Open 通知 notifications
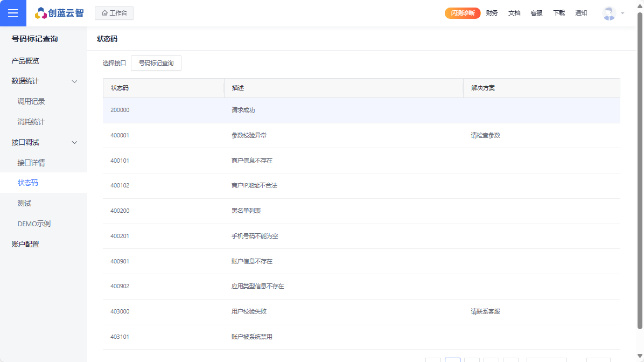Screen dimensions: 644x362 pos(581,13)
